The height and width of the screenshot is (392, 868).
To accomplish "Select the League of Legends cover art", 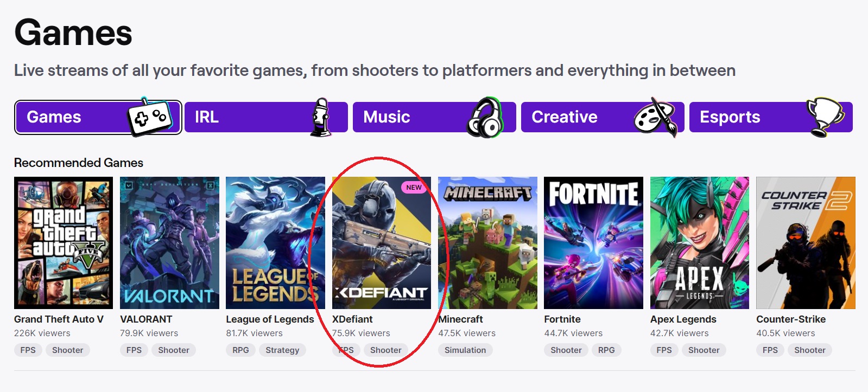I will (x=275, y=243).
